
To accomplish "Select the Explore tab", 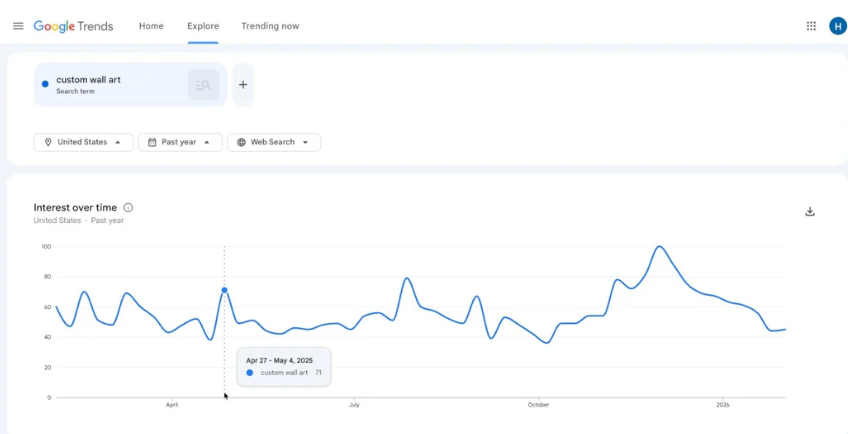I will point(203,26).
